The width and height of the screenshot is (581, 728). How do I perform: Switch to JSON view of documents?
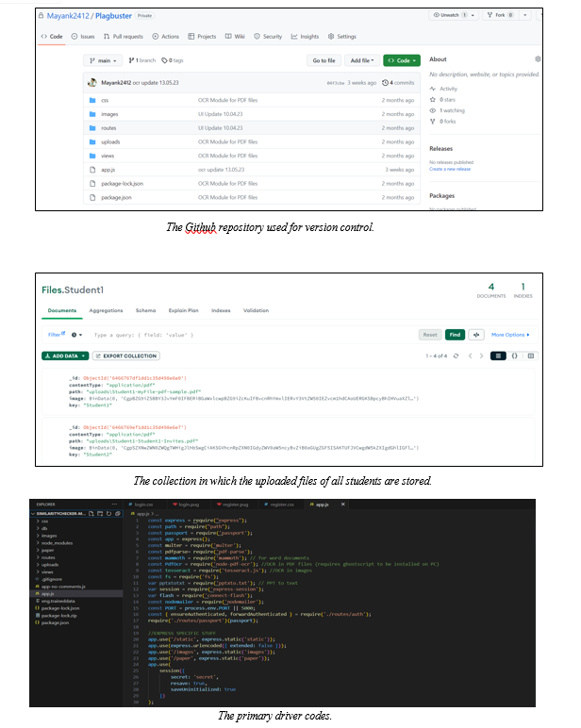tap(514, 356)
